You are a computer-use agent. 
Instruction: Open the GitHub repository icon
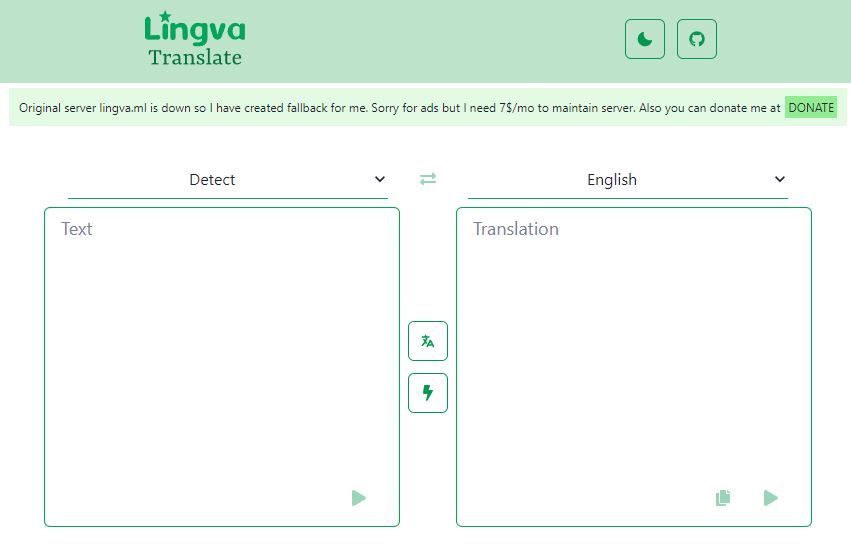[696, 39]
